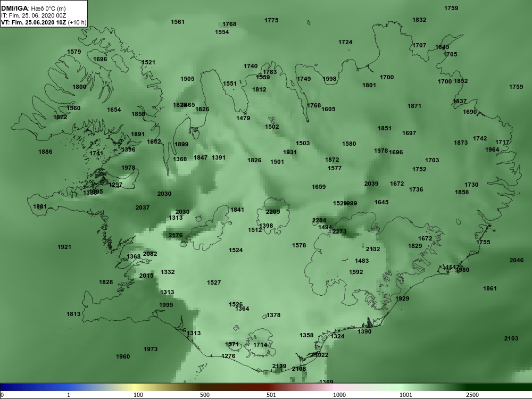Click the map value '1479'
This screenshot has width=532, height=399.
coord(243,118)
